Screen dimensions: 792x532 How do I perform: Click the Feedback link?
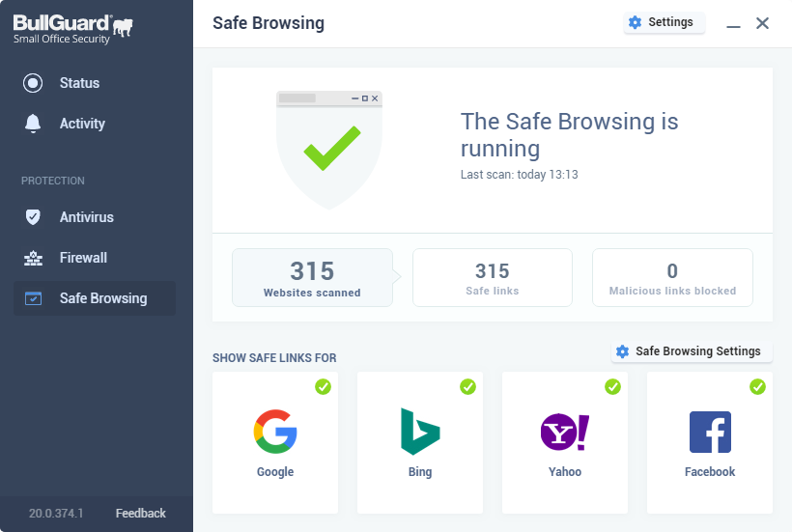[x=141, y=514]
